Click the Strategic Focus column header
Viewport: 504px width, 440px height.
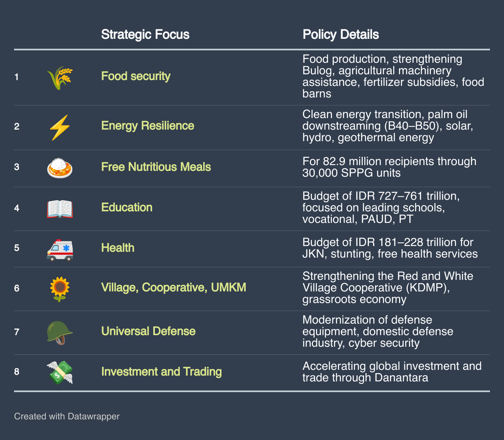(x=145, y=34)
